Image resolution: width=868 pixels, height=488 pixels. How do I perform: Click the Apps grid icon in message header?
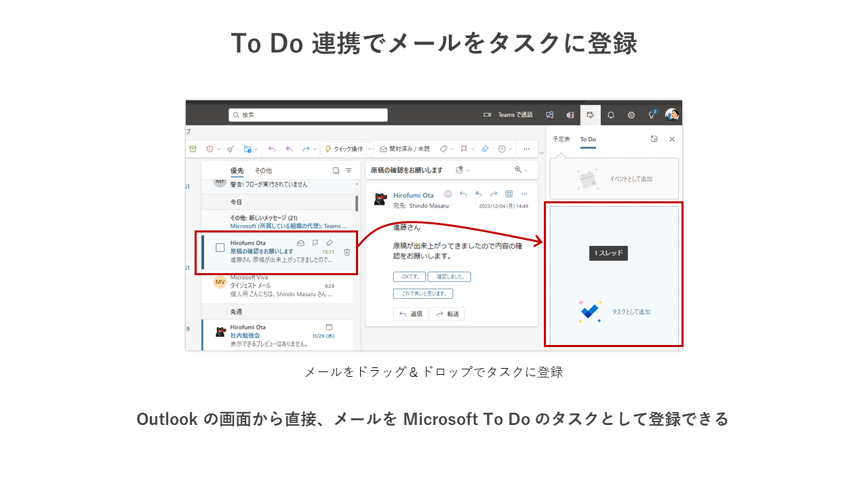(x=509, y=194)
